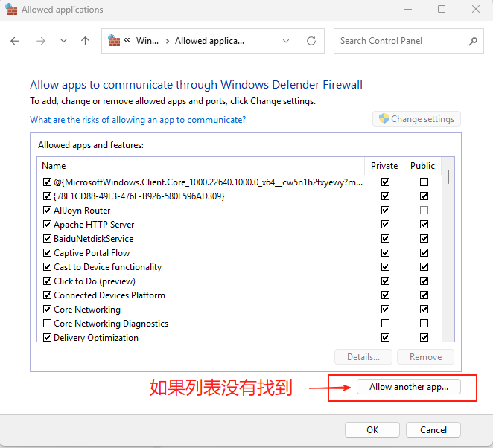The height and width of the screenshot is (448, 493).
Task: Click the Cancel button
Action: (x=433, y=430)
